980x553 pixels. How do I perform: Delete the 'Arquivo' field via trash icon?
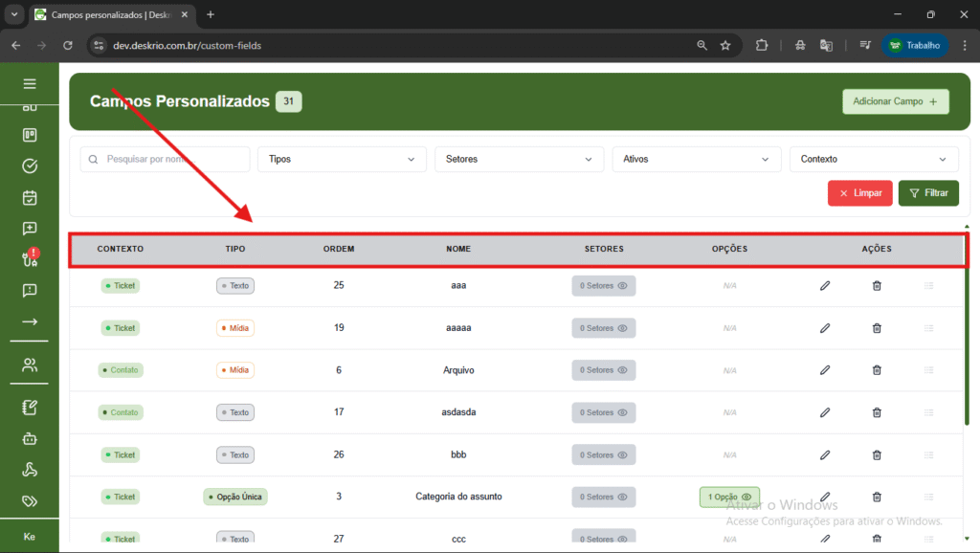tap(877, 370)
